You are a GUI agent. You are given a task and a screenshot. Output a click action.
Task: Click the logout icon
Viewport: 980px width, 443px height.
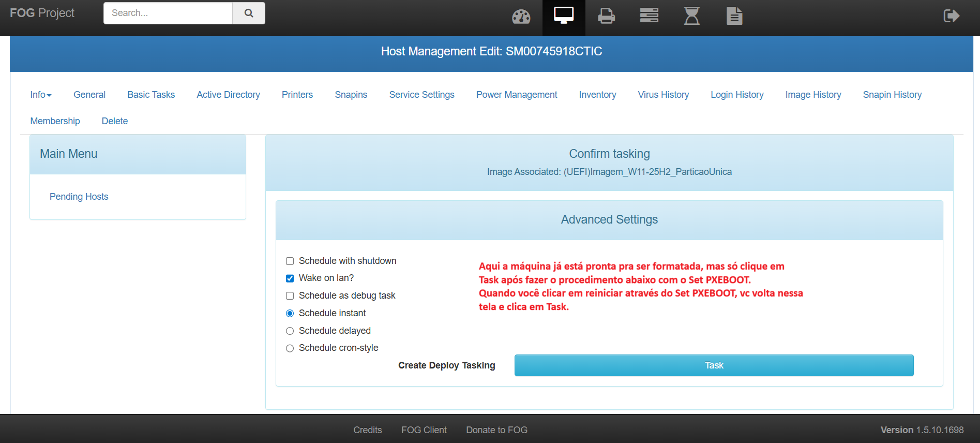[951, 16]
